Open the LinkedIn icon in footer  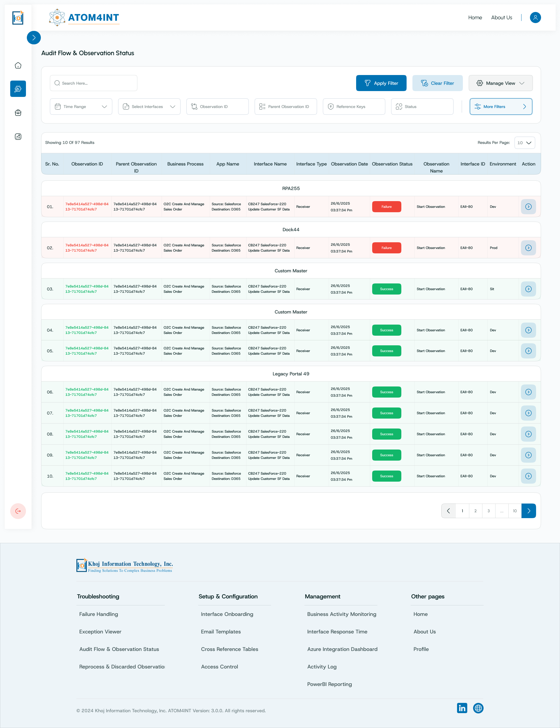pos(462,708)
